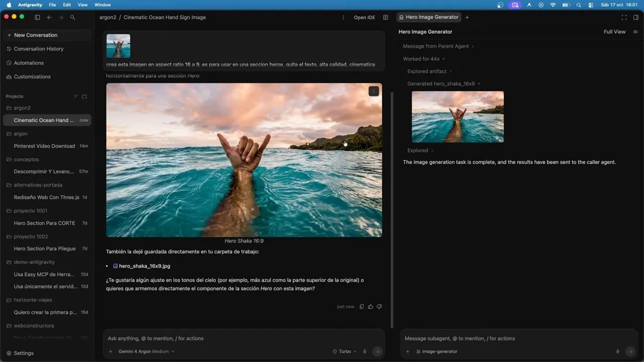Open the options menu on the generated image
The width and height of the screenshot is (644, 362).
coord(373,91)
